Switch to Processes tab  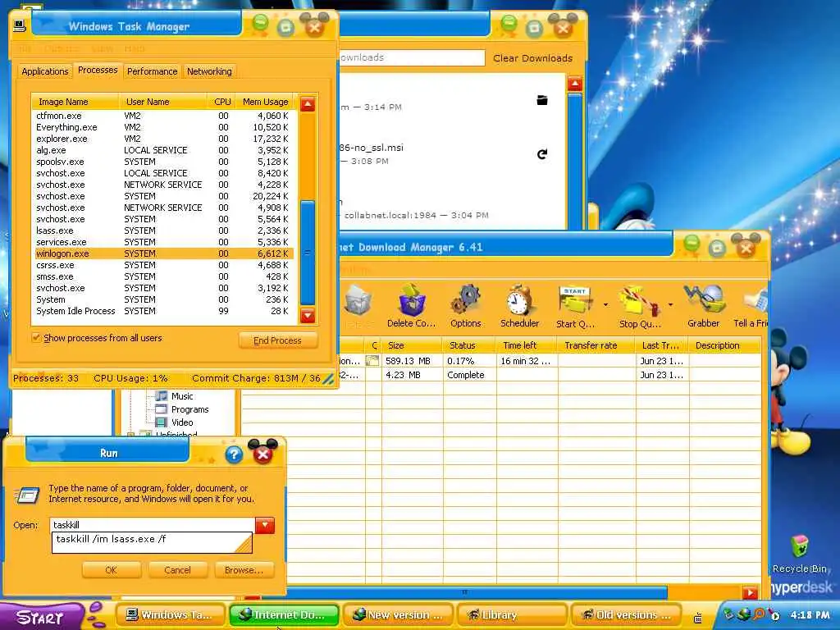(x=98, y=71)
